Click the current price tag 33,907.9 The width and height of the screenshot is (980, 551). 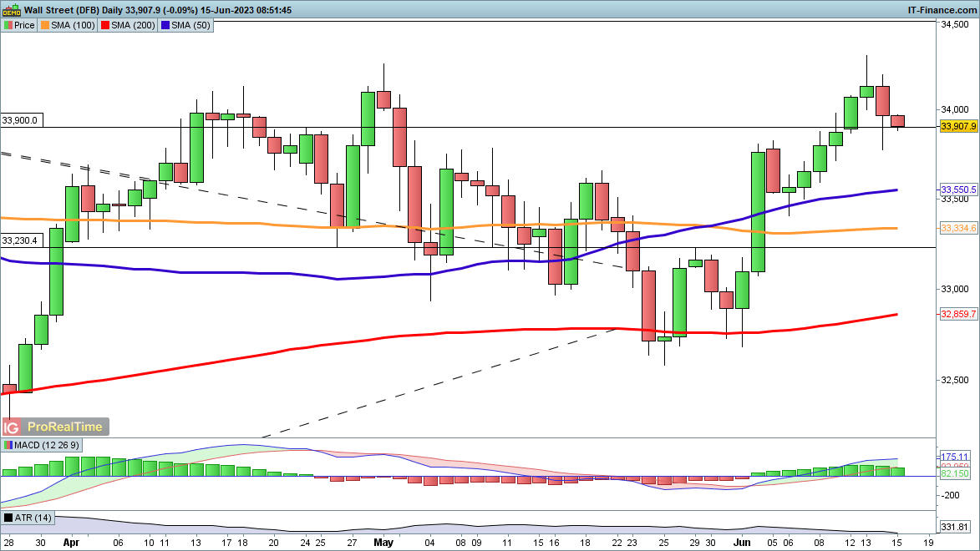point(958,126)
